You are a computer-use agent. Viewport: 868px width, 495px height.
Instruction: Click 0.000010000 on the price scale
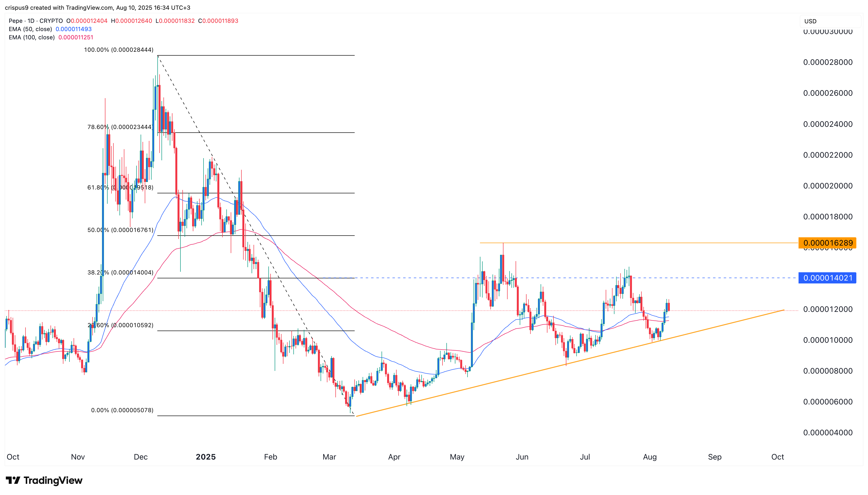827,340
